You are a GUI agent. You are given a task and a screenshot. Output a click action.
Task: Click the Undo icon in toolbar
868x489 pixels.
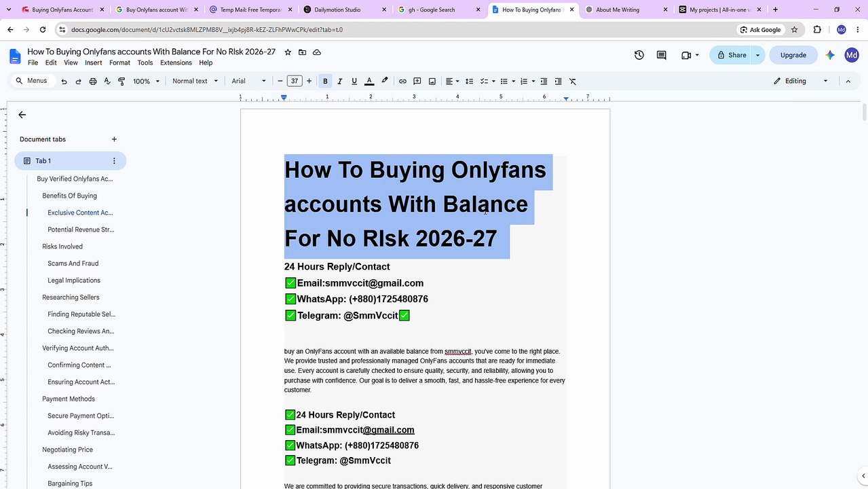(64, 81)
